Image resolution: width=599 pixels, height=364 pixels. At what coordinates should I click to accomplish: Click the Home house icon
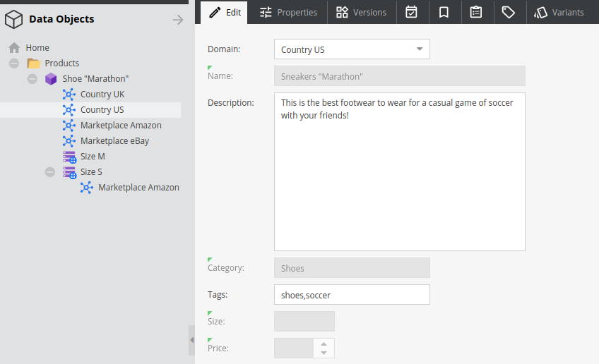pos(15,48)
